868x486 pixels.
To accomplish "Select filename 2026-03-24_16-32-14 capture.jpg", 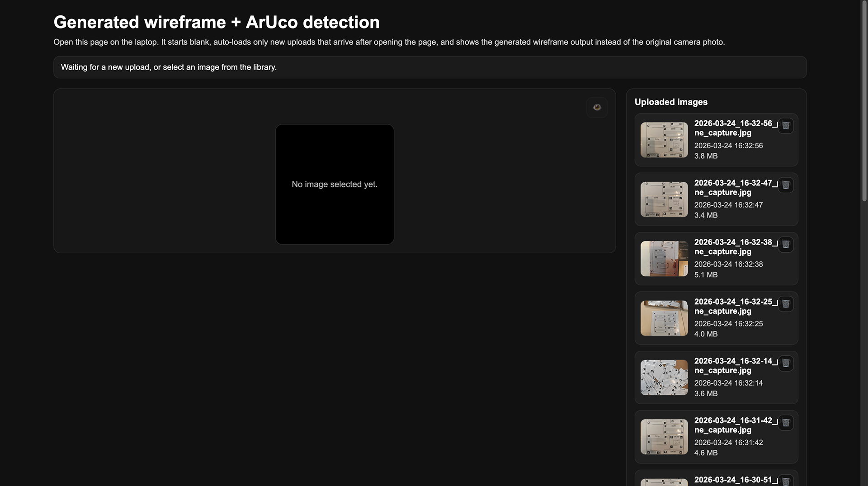I will click(736, 366).
